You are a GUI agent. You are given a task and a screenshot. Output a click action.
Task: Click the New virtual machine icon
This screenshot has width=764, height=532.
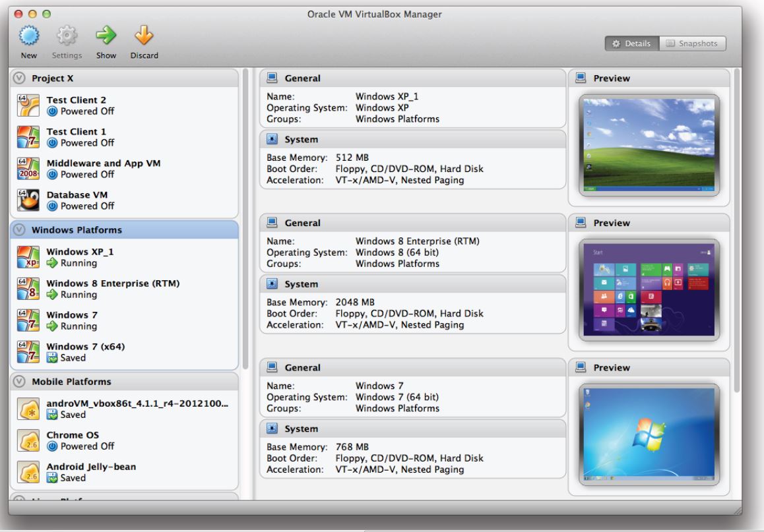coord(29,36)
